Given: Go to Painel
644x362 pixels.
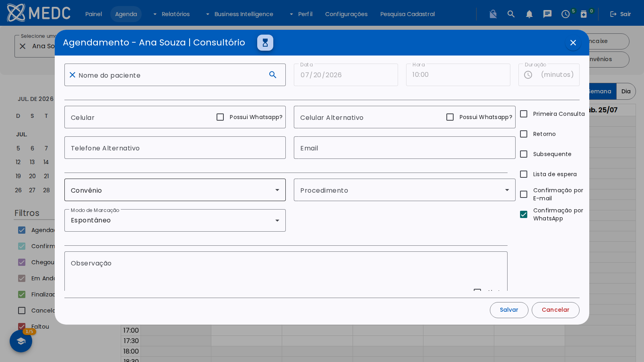Looking at the screenshot, I should point(94,14).
